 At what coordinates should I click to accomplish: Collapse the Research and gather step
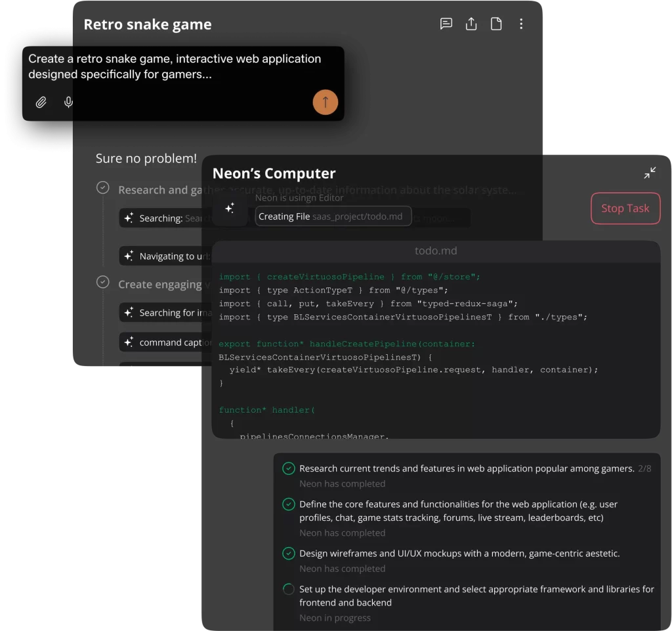pos(103,188)
